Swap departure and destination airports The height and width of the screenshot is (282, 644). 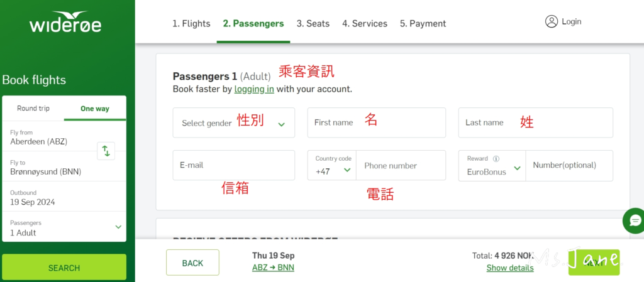tap(106, 151)
